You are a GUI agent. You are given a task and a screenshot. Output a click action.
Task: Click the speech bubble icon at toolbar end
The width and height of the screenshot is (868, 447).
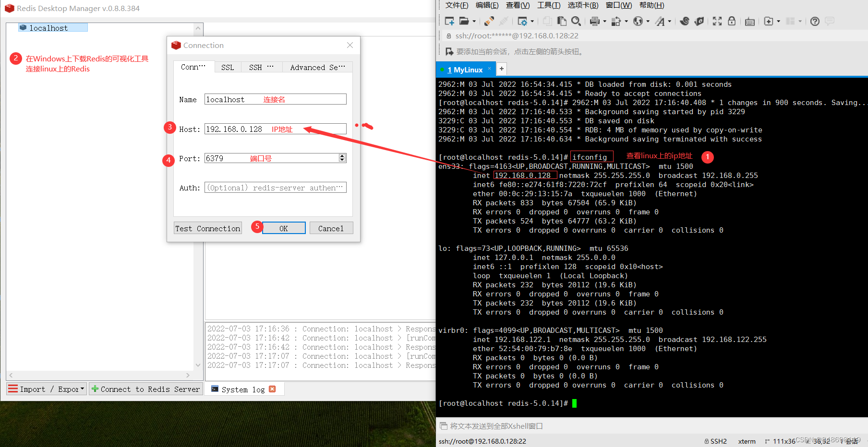tap(830, 21)
